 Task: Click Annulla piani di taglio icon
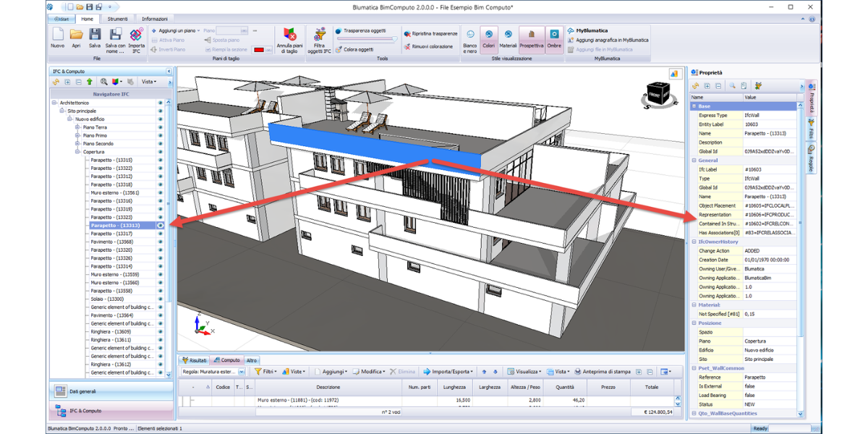pos(289,35)
